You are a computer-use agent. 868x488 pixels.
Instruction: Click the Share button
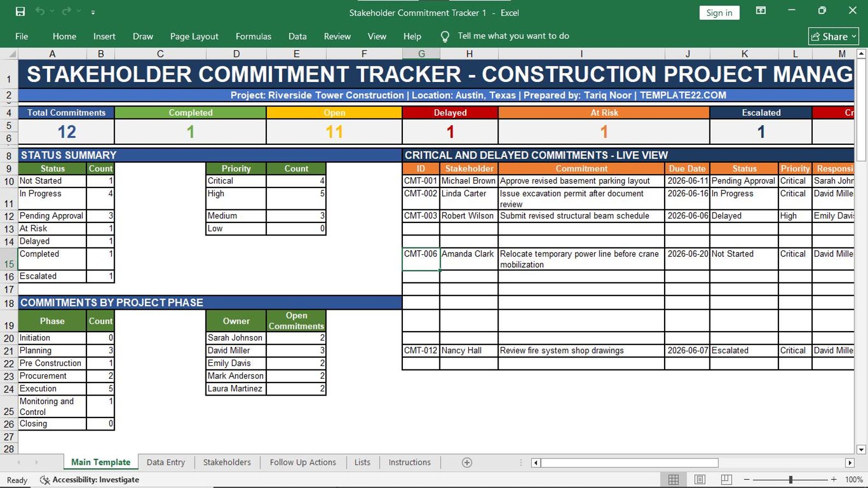click(x=833, y=36)
